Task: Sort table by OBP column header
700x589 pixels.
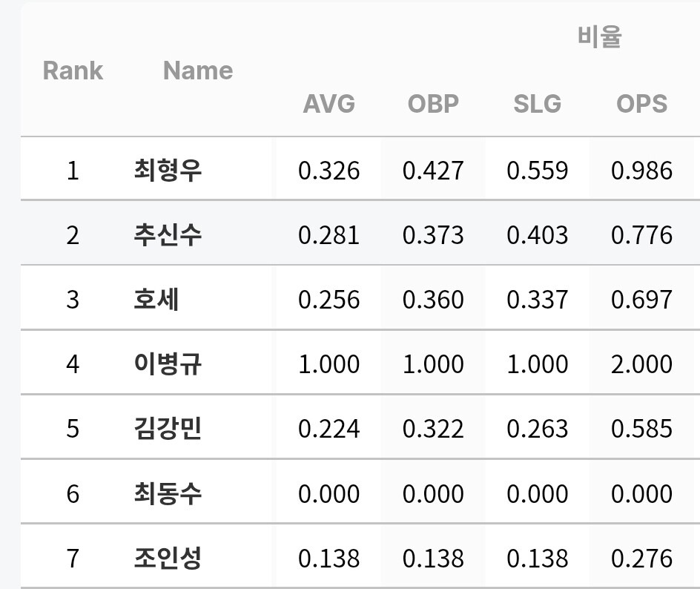Action: click(433, 104)
